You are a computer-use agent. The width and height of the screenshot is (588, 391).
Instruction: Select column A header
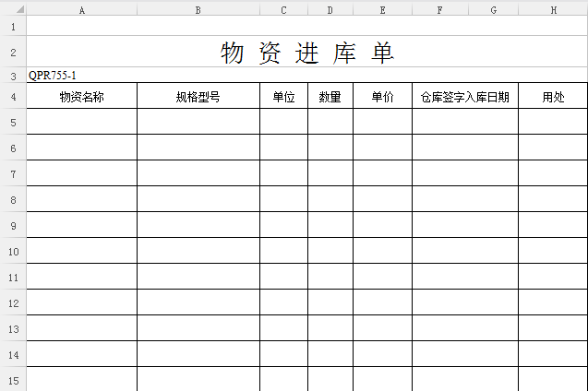[x=82, y=10]
